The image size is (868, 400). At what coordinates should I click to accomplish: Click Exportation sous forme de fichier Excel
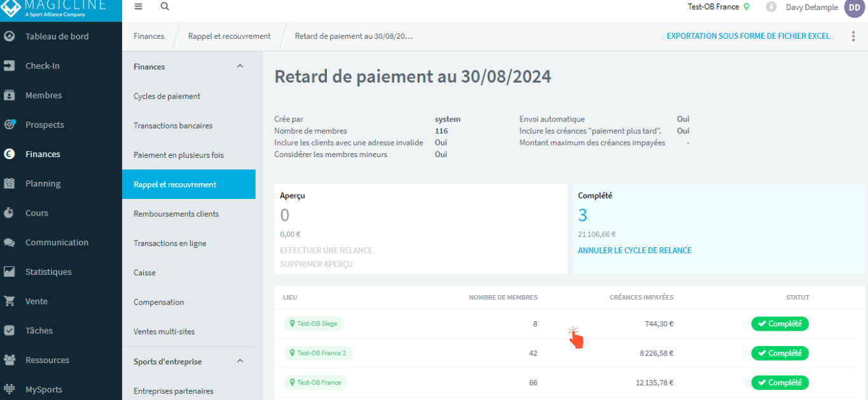click(x=748, y=36)
